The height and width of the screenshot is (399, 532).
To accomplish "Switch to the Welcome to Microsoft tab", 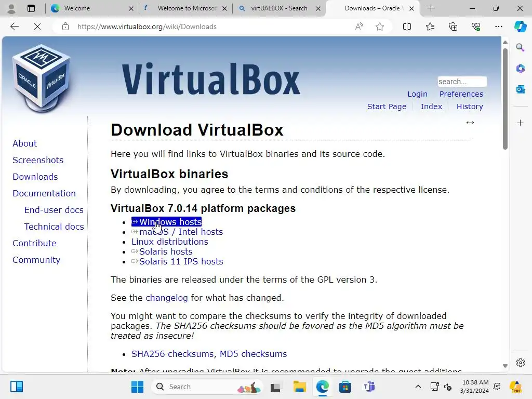I will [187, 8].
